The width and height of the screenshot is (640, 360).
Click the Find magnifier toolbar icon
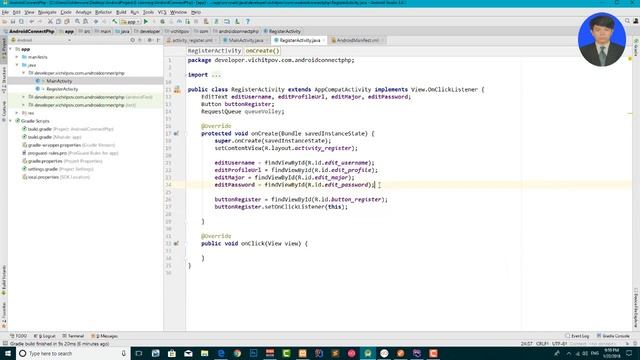[x=77, y=22]
